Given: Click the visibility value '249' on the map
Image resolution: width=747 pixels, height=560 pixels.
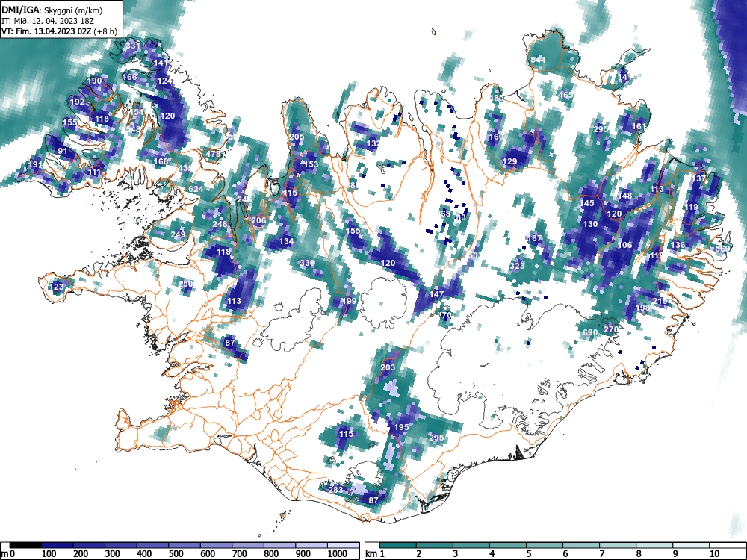Looking at the screenshot, I should click(178, 234).
